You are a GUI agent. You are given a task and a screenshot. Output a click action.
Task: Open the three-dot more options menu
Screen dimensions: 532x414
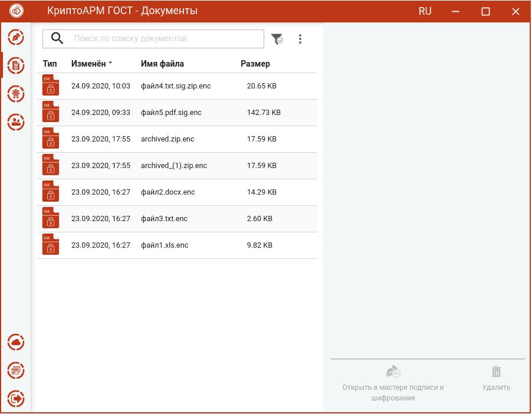(300, 39)
